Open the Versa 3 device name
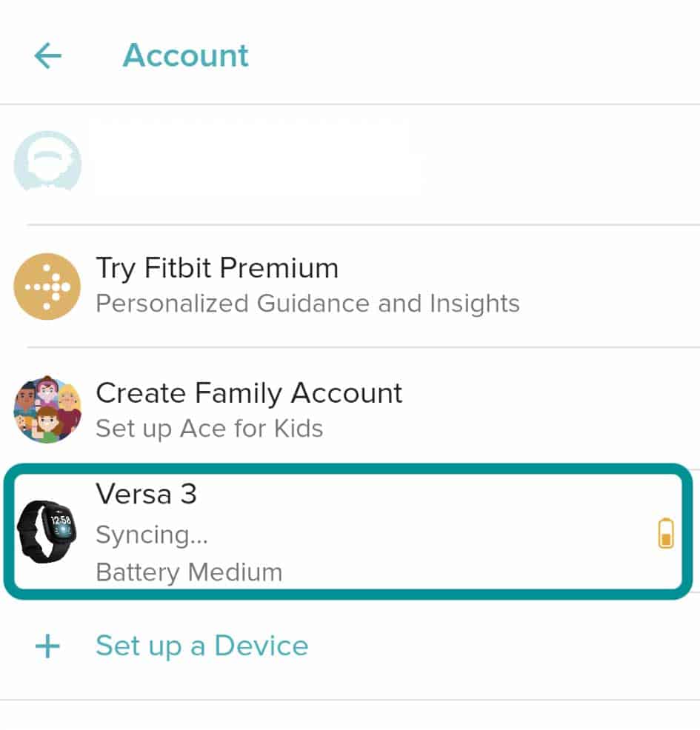Viewport: 700px width, 730px height. tap(146, 494)
